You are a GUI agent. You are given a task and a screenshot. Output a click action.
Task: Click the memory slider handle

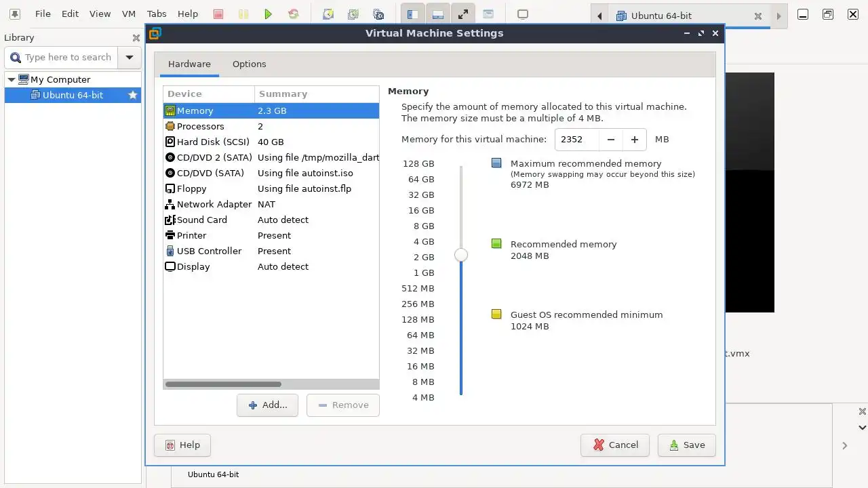pos(461,255)
